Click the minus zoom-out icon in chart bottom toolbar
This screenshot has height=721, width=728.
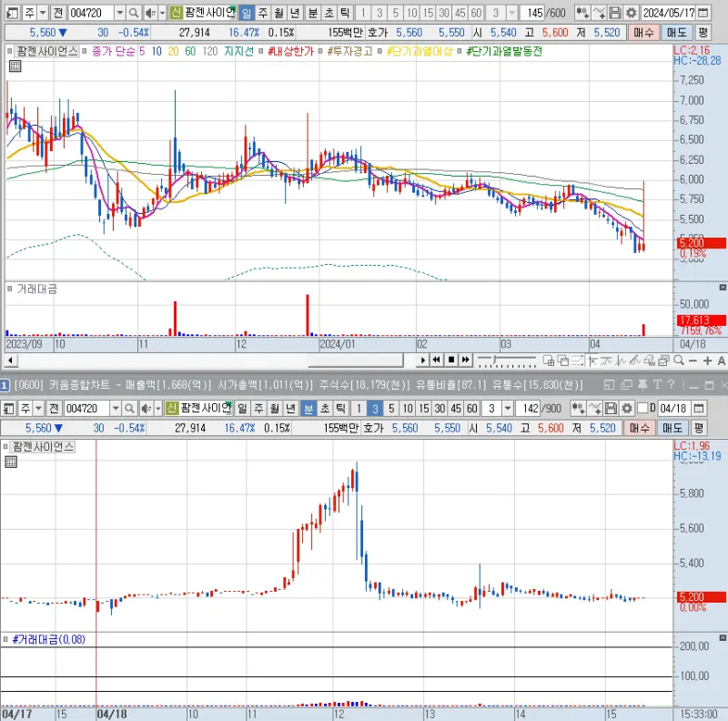[693, 360]
